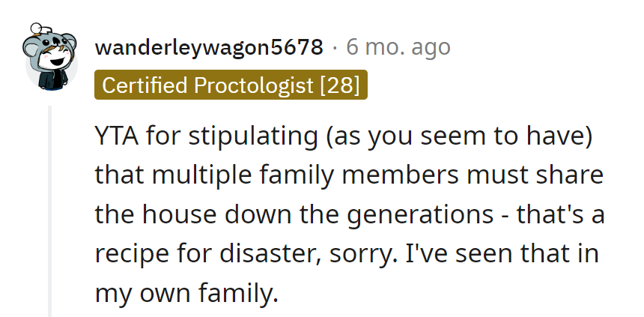
Task: Click the words "I've seen that in"
Action: coord(502,253)
